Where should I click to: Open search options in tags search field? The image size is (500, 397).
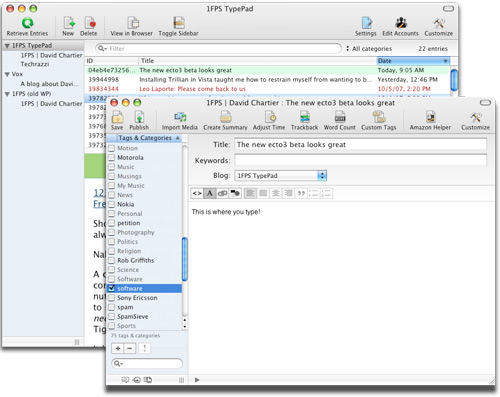tap(118, 363)
